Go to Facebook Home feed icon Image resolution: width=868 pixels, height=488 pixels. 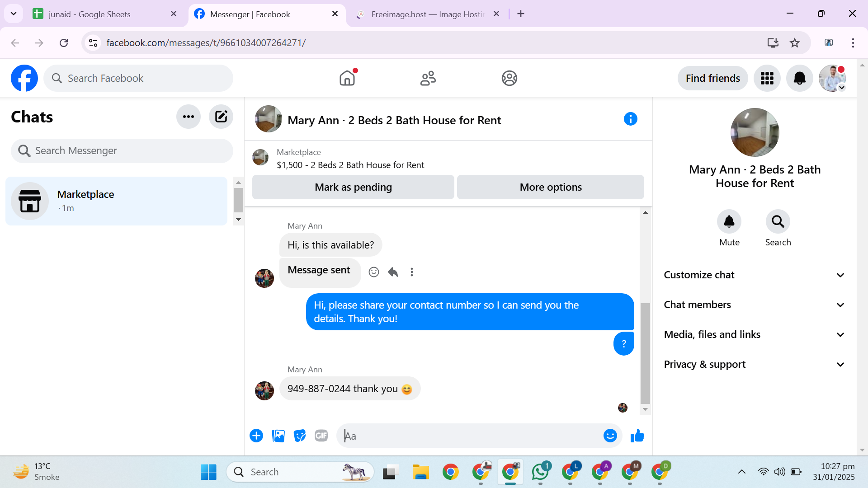pos(347,78)
